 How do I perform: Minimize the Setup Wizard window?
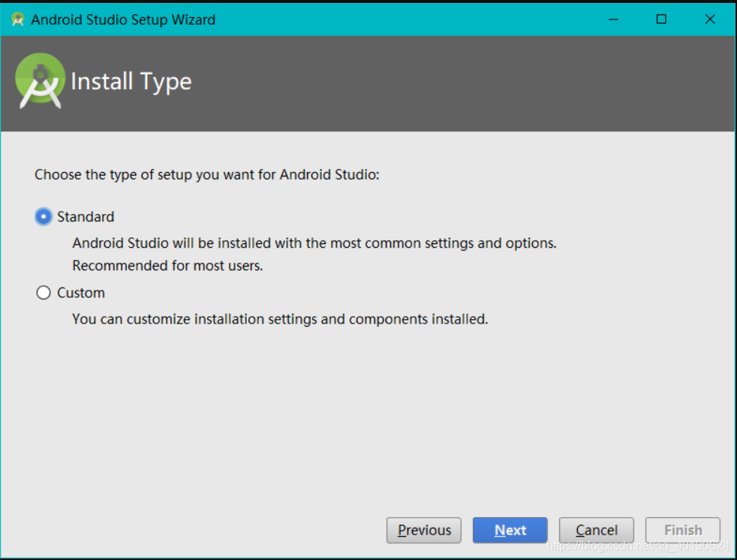tap(613, 20)
